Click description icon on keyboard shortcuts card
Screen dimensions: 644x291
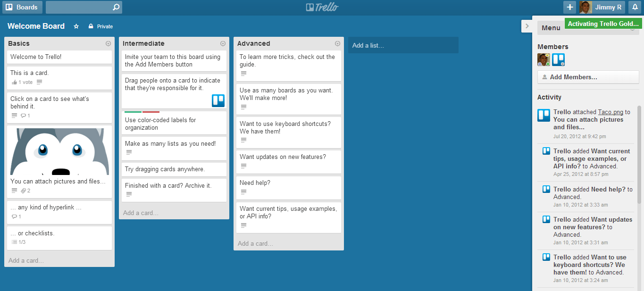pos(244,140)
